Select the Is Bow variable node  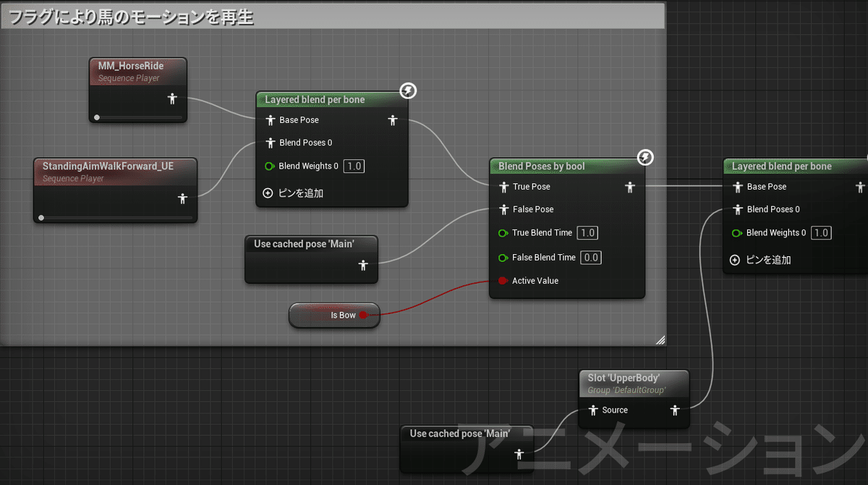334,315
